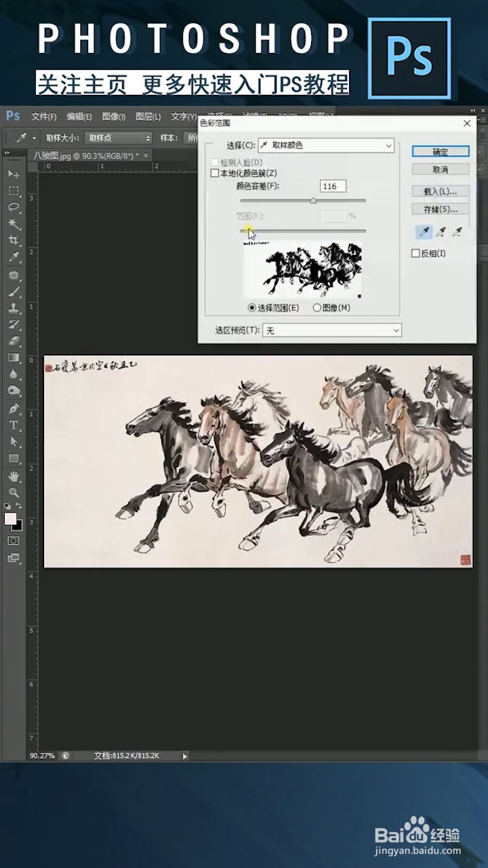Enable the 本地化颜色簇 checkbox
The width and height of the screenshot is (488, 868).
(215, 174)
